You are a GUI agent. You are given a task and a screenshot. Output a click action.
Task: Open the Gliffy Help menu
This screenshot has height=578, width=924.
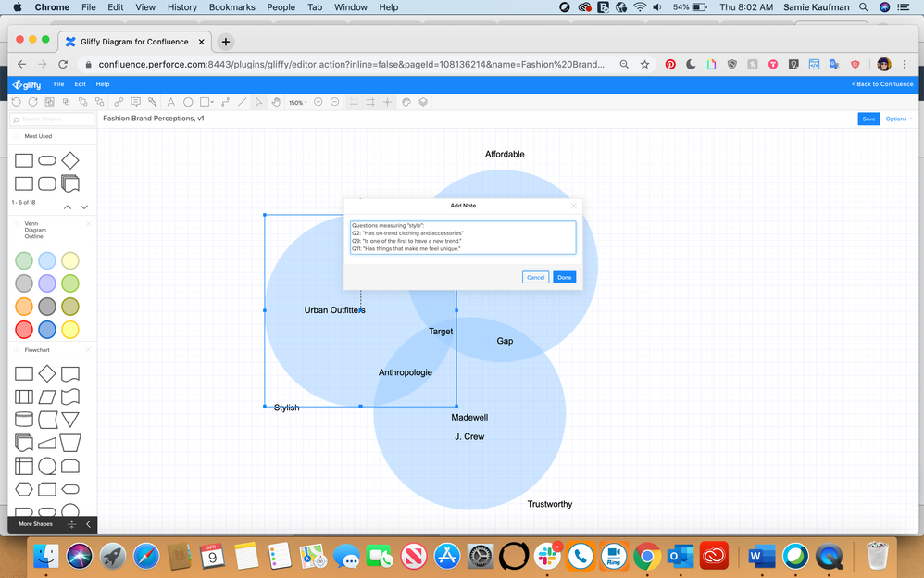(103, 84)
